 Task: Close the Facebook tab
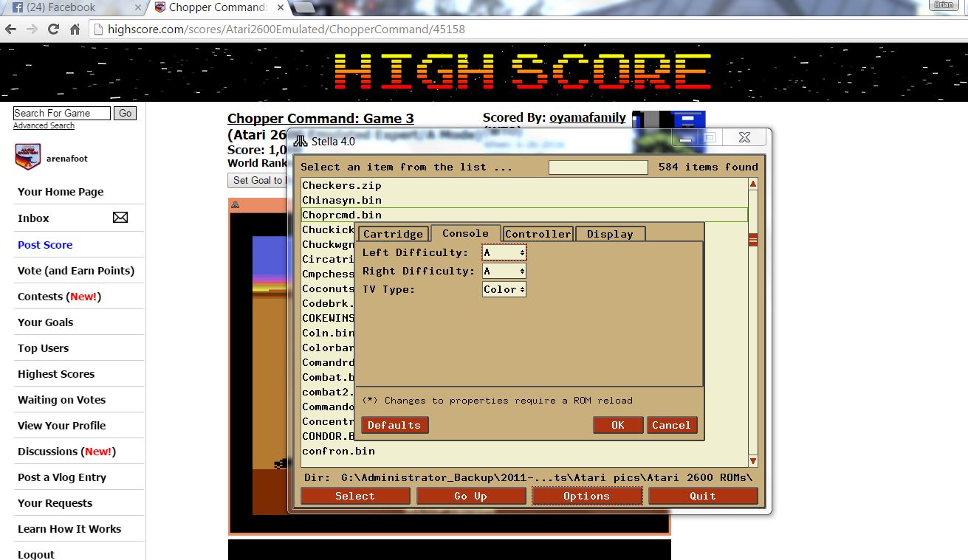pyautogui.click(x=137, y=7)
